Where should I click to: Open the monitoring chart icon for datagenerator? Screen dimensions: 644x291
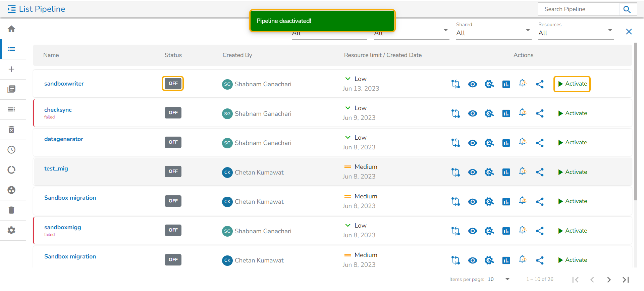506,143
